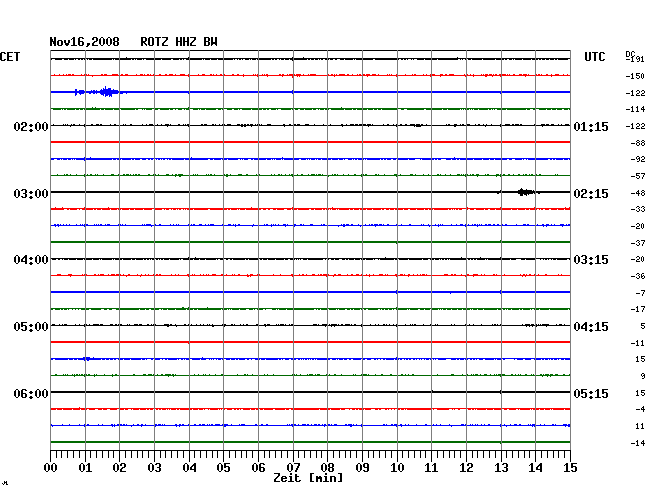Select the 03:00 CET time label
The height and width of the screenshot is (494, 650).
click(x=31, y=194)
